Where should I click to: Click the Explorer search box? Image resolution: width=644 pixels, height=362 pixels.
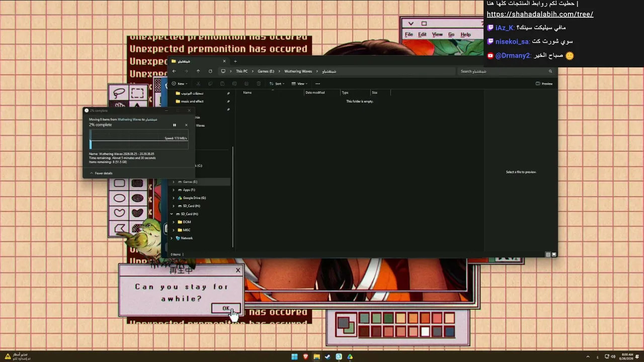coord(506,71)
